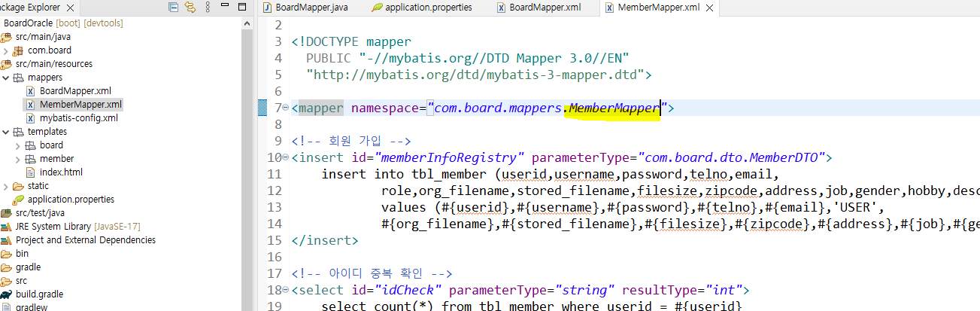Click XML file icon beside MemberMapper.xml in tree
The height and width of the screenshot is (311, 980).
tap(31, 105)
